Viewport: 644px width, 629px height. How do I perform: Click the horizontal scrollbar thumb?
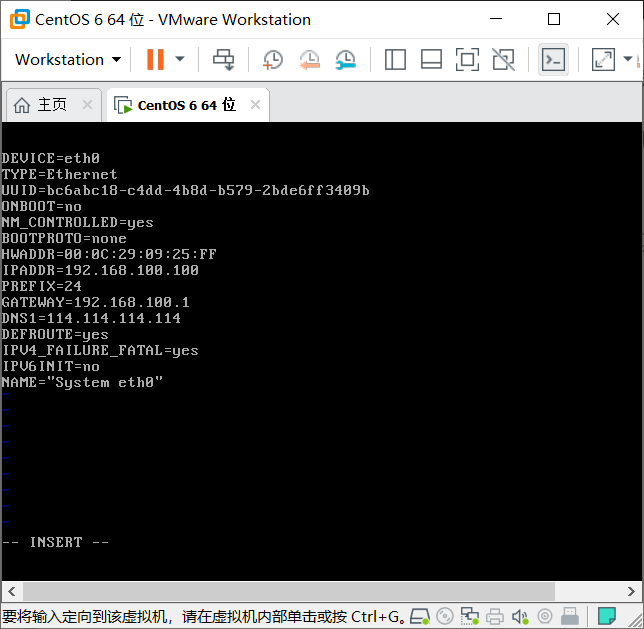[x=289, y=592]
